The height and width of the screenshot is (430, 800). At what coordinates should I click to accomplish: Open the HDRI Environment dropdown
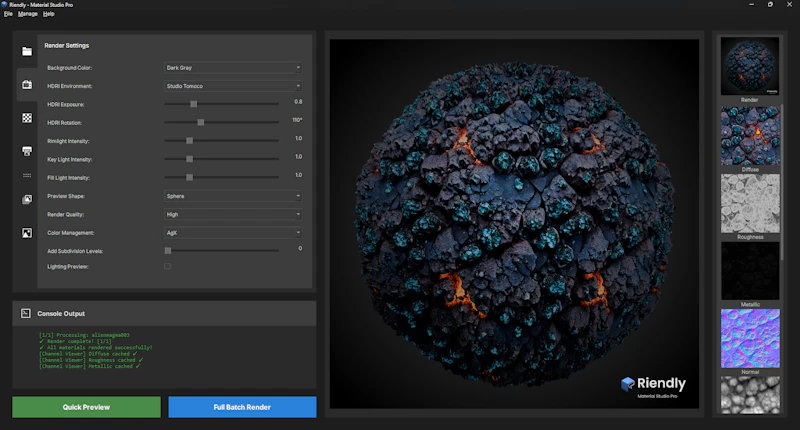233,86
